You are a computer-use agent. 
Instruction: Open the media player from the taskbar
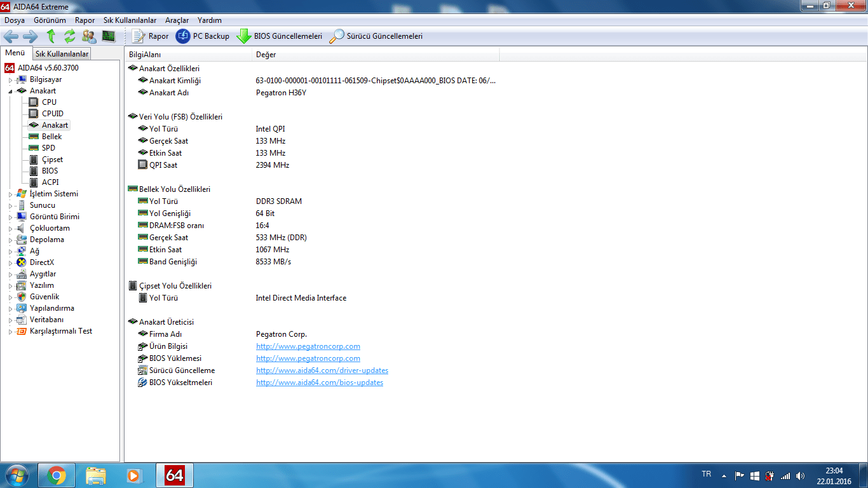pos(133,475)
